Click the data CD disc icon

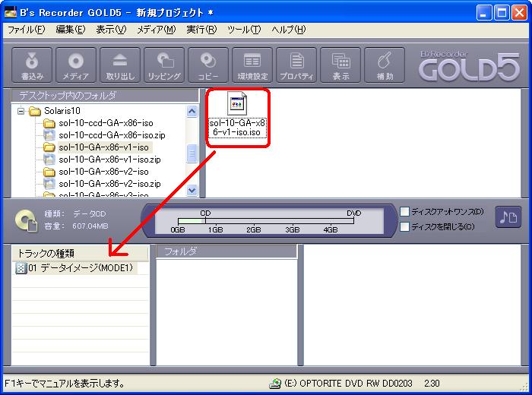[x=26, y=221]
